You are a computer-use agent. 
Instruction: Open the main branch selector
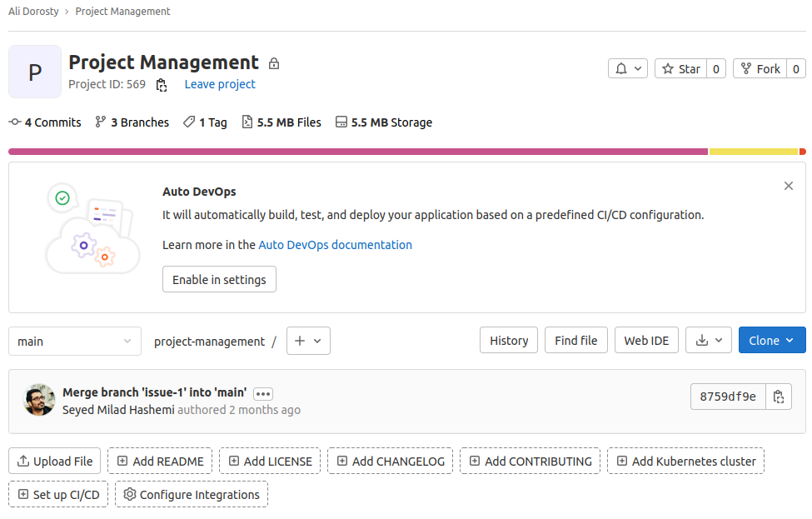[75, 341]
